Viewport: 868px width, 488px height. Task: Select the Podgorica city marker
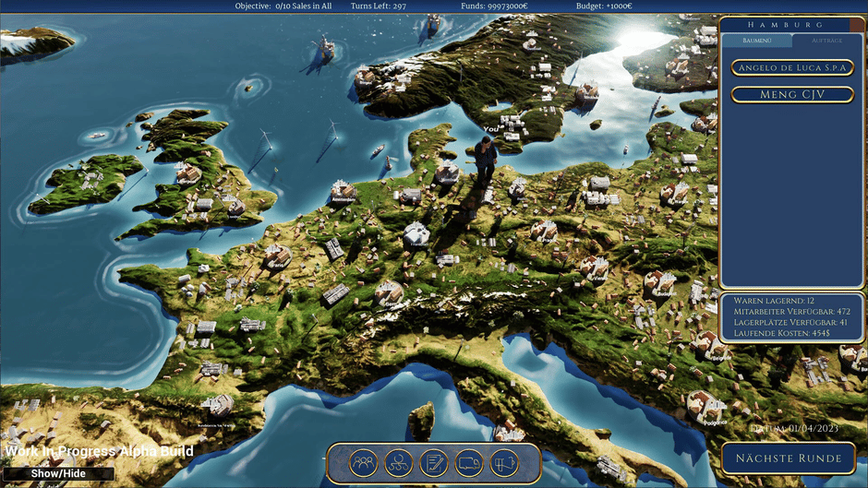click(x=705, y=409)
